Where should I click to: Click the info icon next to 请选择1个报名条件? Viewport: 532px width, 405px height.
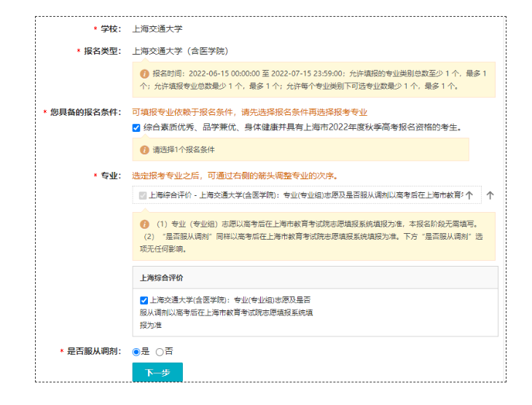point(144,149)
